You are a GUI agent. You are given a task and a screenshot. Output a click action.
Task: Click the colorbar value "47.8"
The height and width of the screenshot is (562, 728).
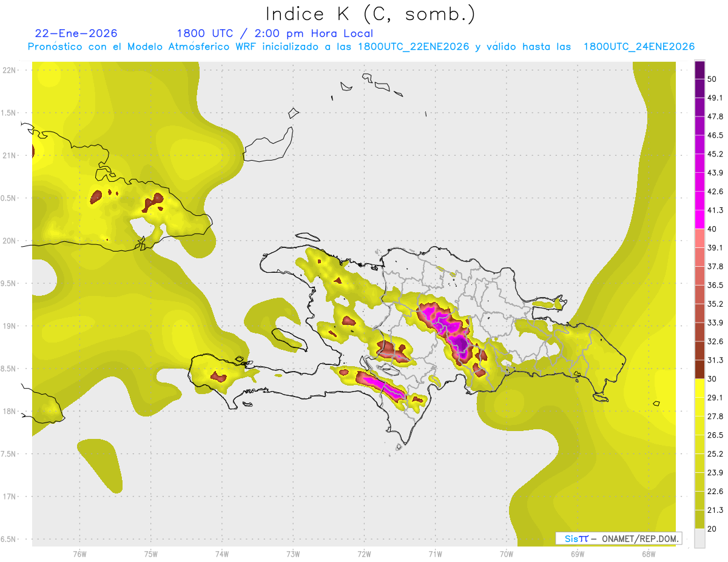point(715,116)
